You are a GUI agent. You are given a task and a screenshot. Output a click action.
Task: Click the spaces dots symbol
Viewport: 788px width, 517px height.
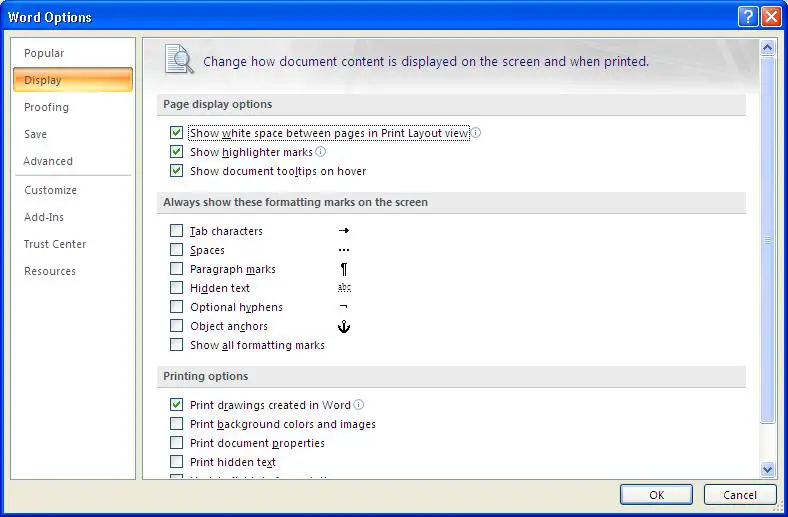click(x=344, y=250)
